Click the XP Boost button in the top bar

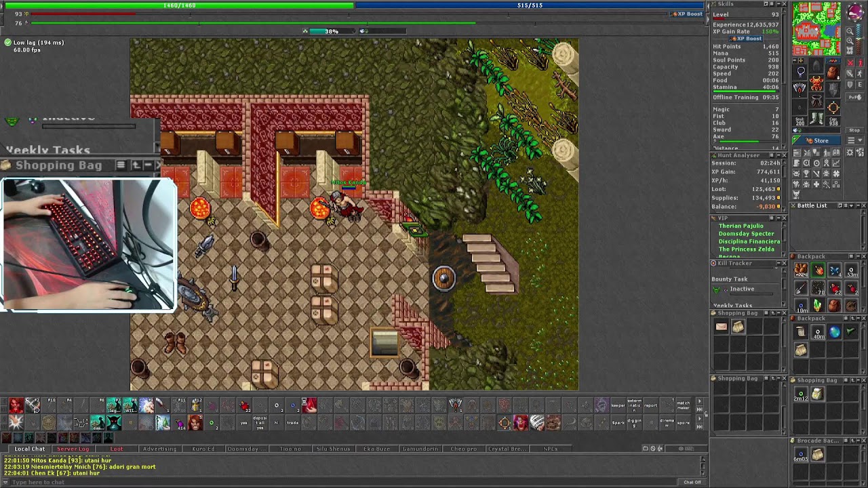687,14
